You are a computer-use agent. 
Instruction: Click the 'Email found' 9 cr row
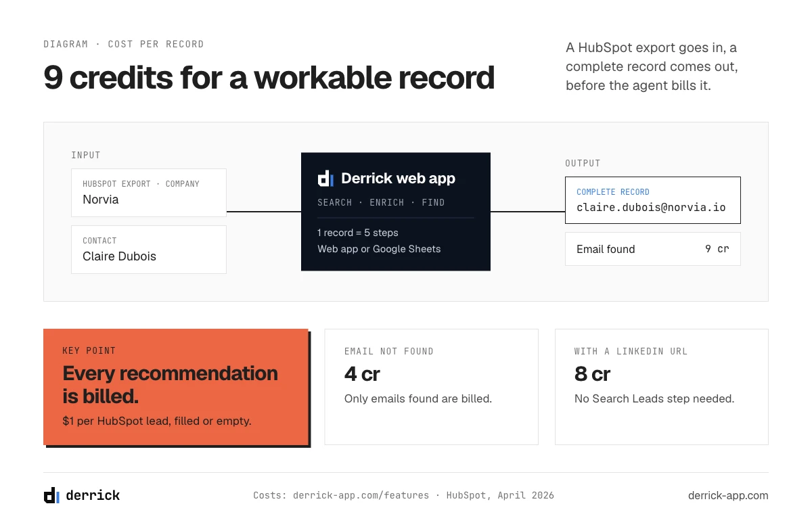click(x=653, y=249)
